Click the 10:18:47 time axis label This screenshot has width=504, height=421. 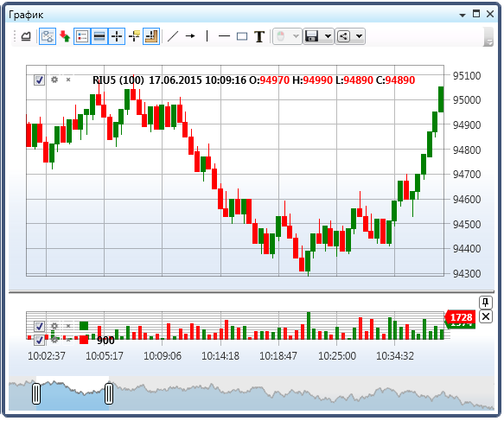point(278,356)
